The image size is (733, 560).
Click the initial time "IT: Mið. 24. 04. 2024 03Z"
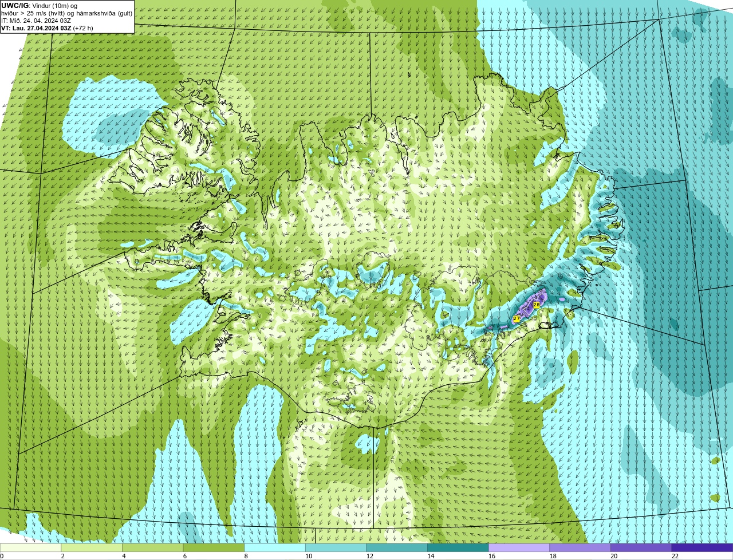tap(36, 21)
